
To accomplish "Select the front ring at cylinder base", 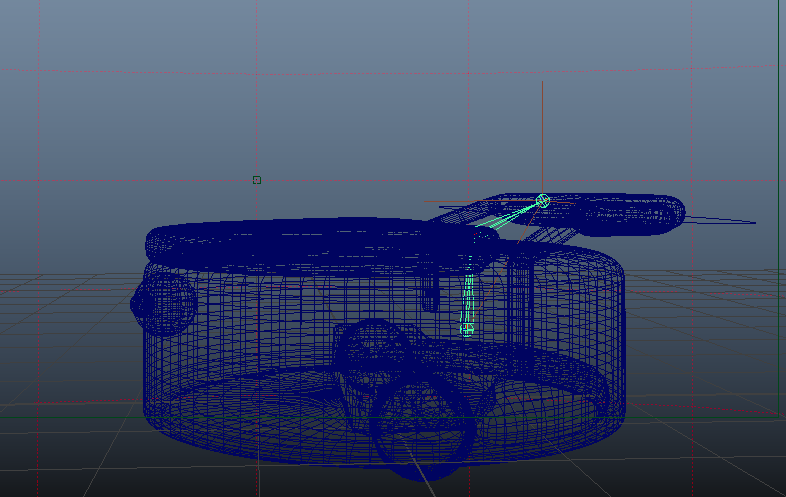I will 423,427.
